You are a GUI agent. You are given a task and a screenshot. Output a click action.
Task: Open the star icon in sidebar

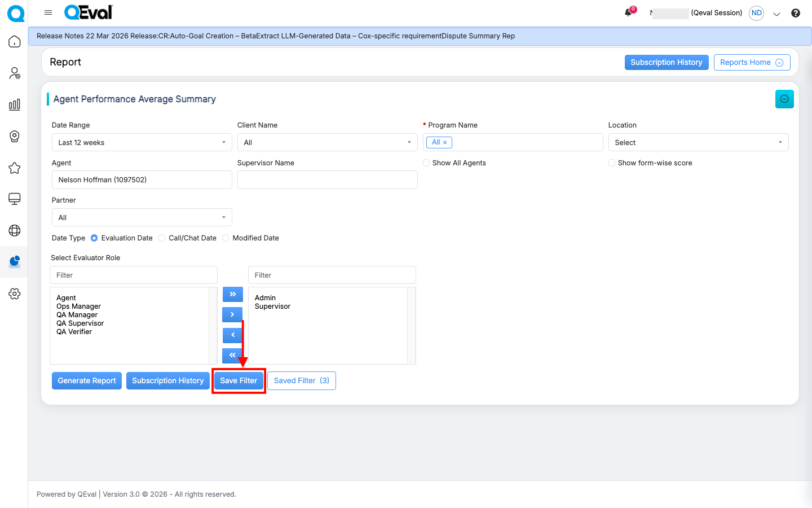point(15,168)
